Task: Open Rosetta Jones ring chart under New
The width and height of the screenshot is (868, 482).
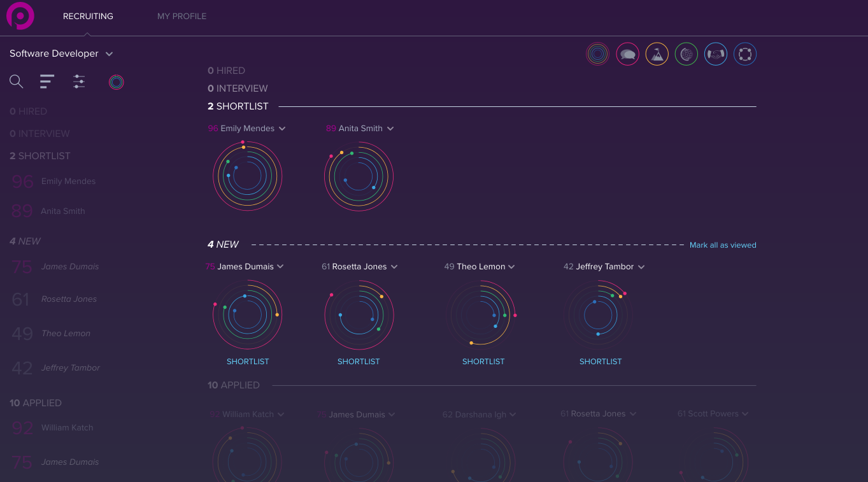Action: pos(359,315)
